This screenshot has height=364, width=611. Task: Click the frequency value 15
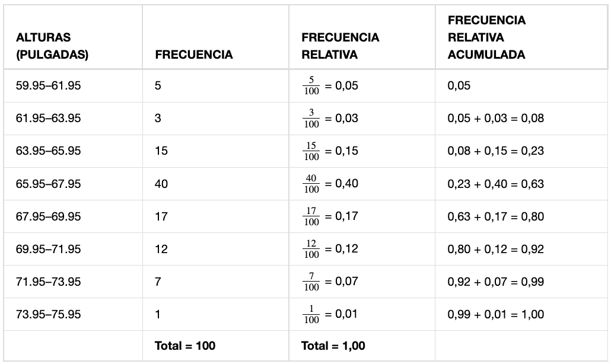(x=161, y=151)
